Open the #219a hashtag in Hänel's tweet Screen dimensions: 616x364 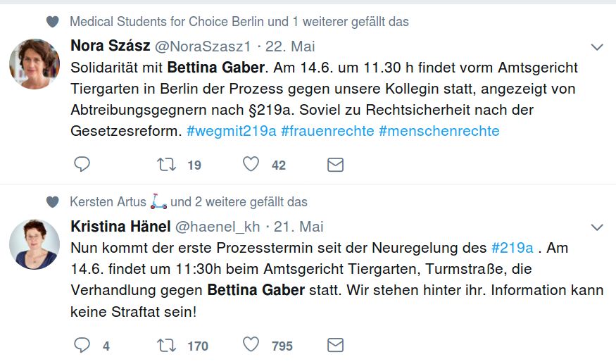(x=513, y=248)
